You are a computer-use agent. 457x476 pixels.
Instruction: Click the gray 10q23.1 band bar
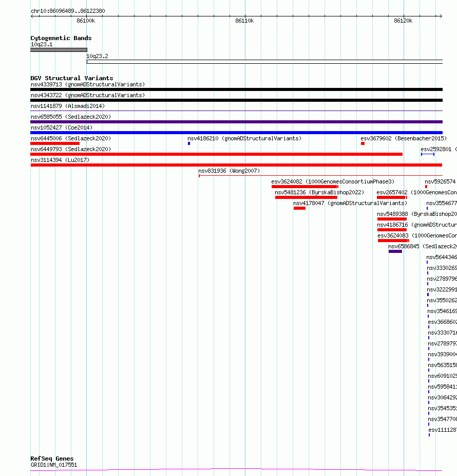[59, 50]
